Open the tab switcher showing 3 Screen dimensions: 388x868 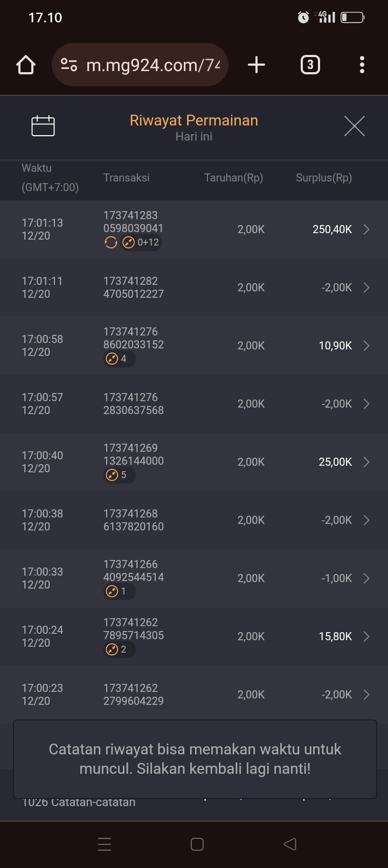pos(310,65)
